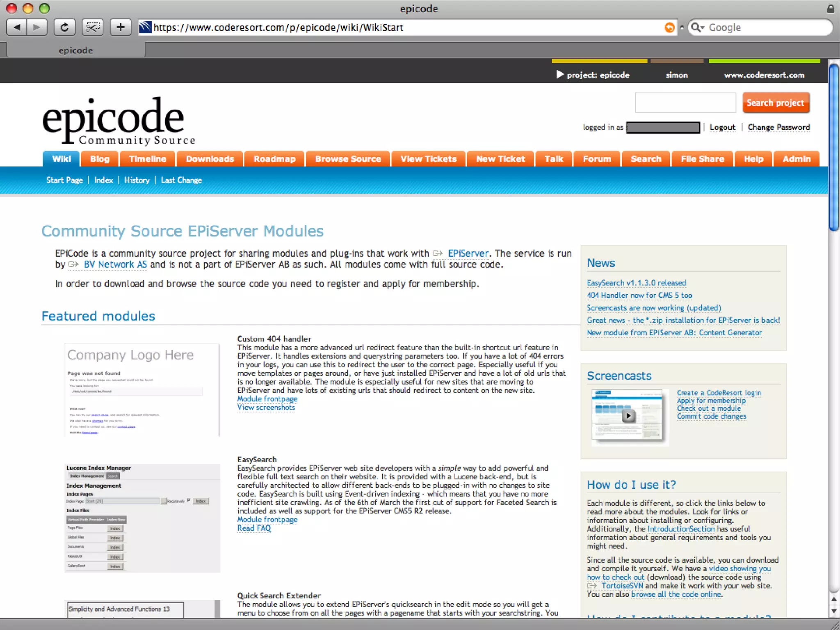Open the Google search magnifier dropdown
Screen dimensions: 840x630
[697, 27]
